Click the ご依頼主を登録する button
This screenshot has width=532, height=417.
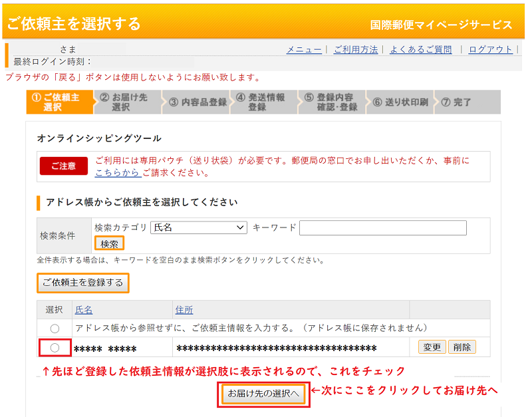click(x=82, y=283)
